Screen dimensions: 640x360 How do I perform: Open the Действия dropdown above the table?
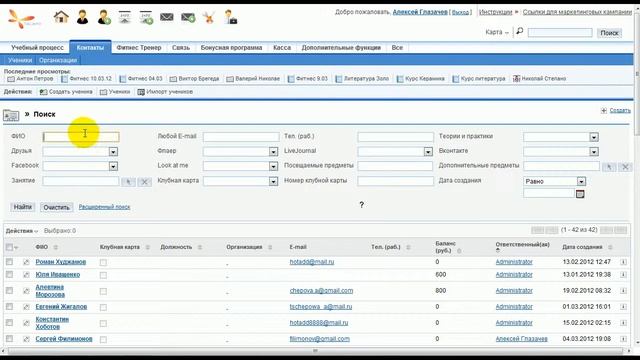tap(22, 231)
